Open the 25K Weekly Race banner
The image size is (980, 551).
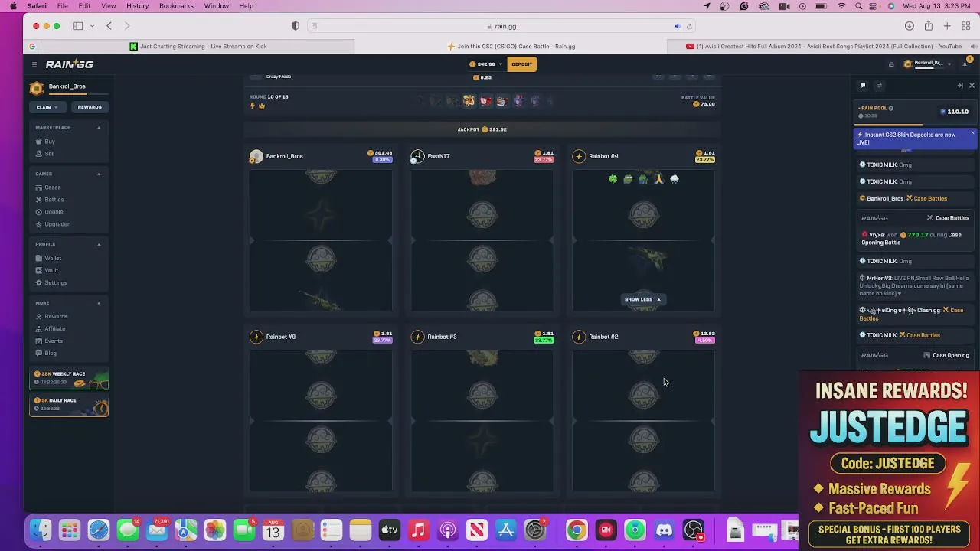coord(69,378)
